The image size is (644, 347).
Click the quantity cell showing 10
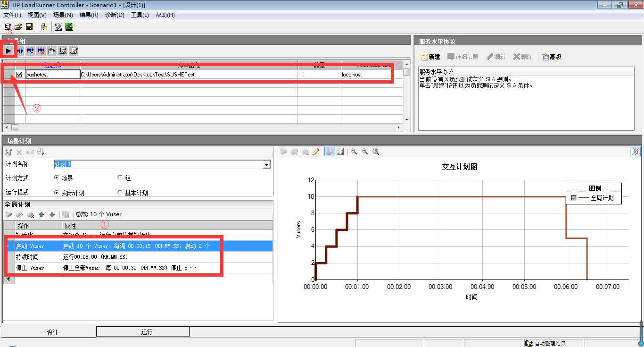click(319, 75)
